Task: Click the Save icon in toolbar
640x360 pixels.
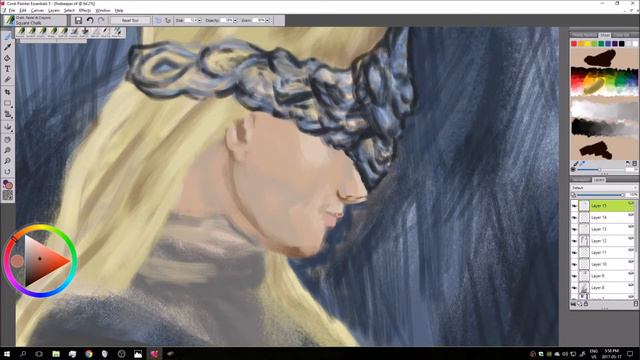Action: pyautogui.click(x=78, y=20)
